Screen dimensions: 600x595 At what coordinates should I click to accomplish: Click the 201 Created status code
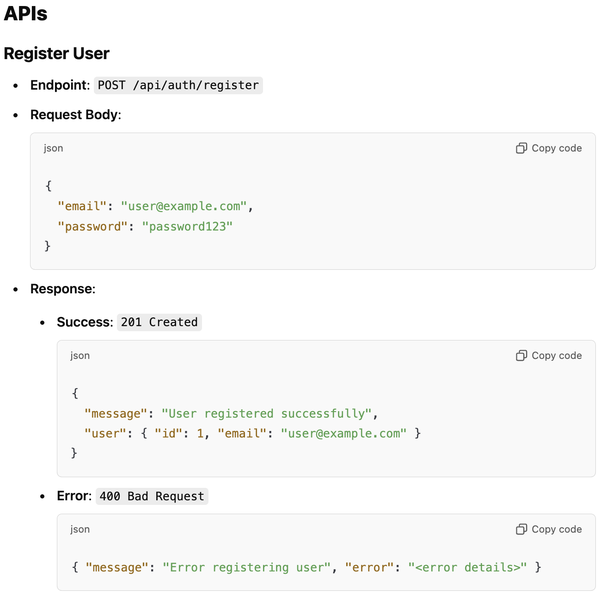coord(159,322)
